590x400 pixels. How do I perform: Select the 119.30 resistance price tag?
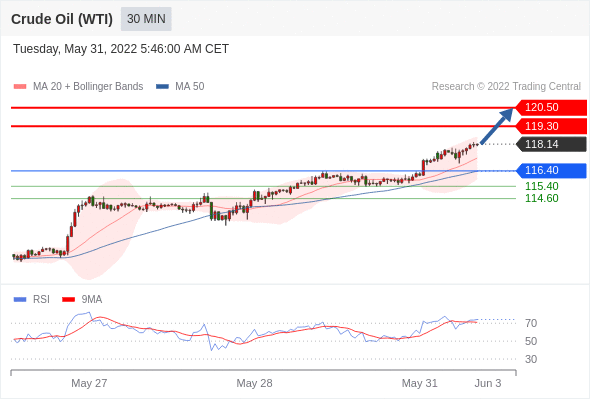pos(551,126)
